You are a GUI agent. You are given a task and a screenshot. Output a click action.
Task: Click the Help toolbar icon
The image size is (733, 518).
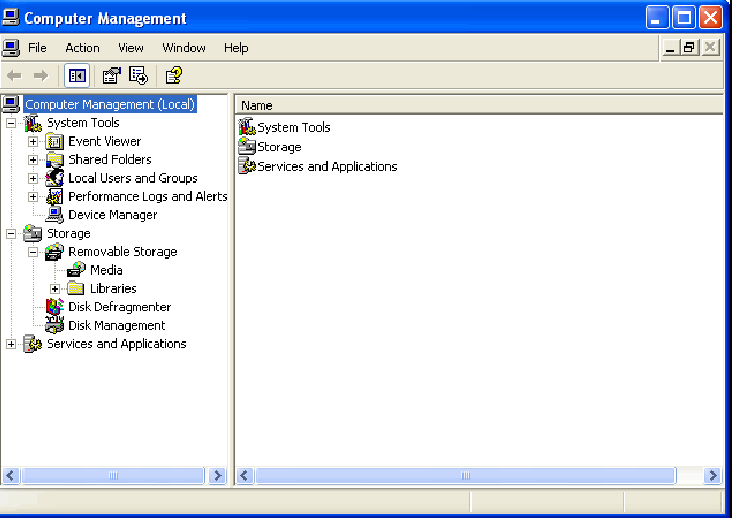click(x=173, y=75)
